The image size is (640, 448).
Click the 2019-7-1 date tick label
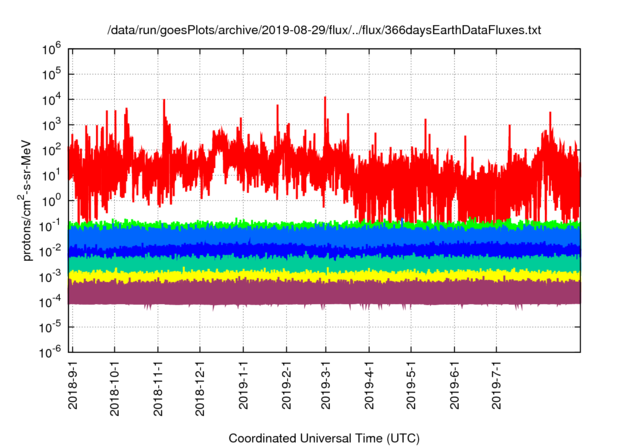click(496, 385)
